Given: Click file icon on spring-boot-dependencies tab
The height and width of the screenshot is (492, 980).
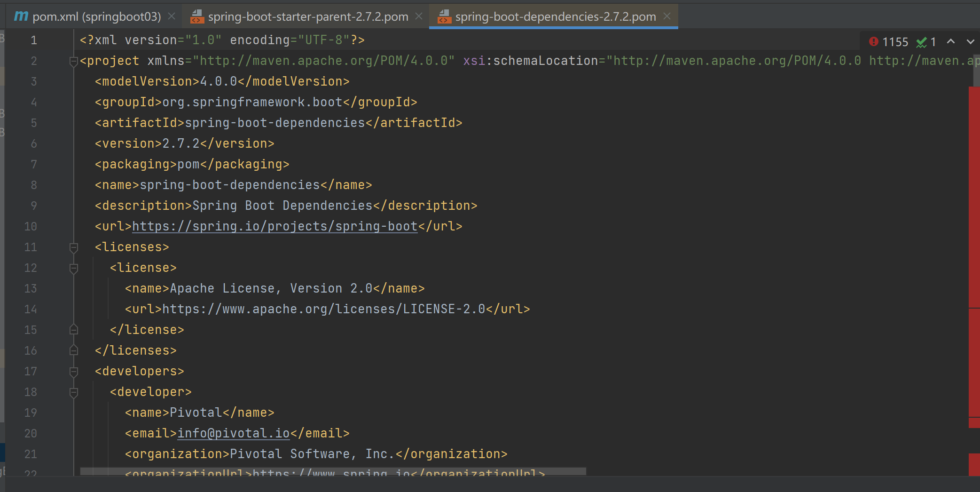Looking at the screenshot, I should (445, 17).
